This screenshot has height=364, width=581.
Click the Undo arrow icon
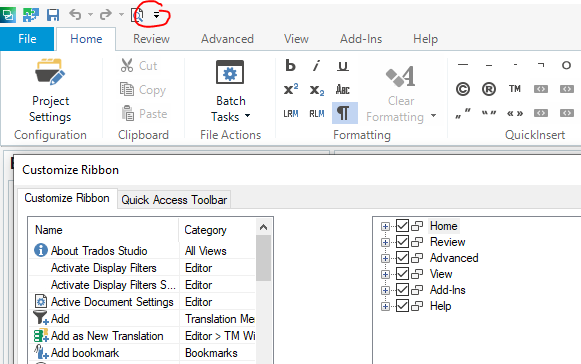[x=75, y=15]
